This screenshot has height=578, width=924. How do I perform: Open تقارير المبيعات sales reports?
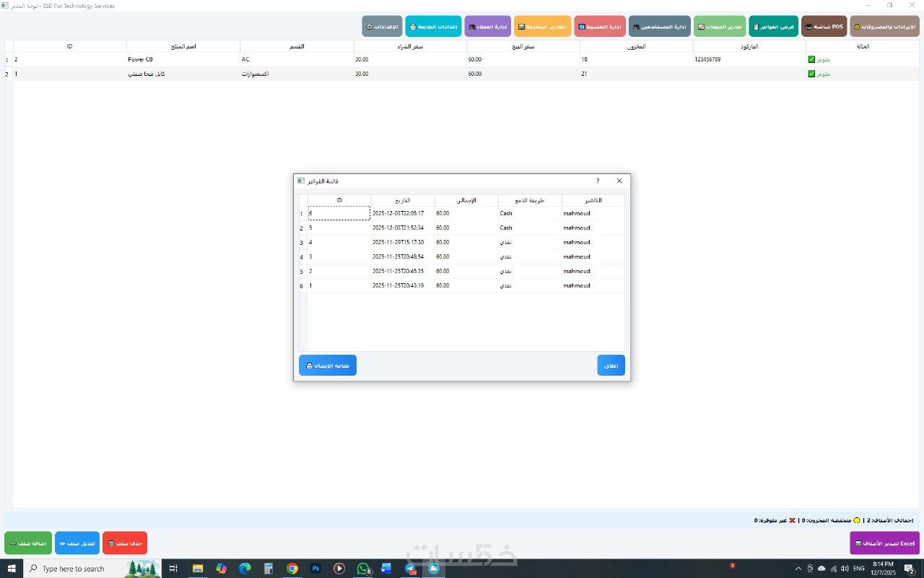pos(720,27)
